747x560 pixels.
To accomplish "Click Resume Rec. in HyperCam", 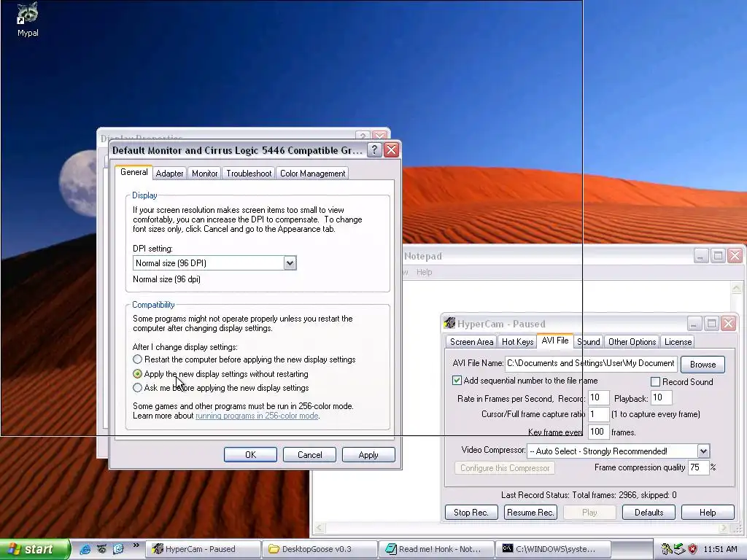I will point(530,513).
